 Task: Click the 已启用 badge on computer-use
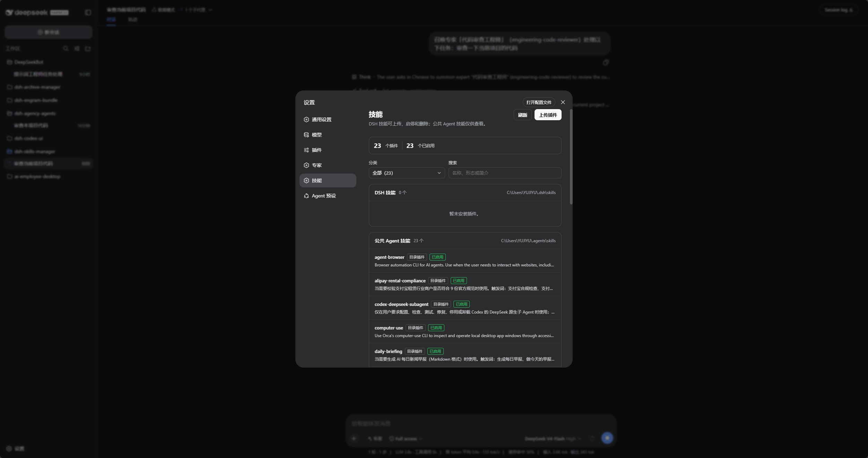click(x=436, y=328)
